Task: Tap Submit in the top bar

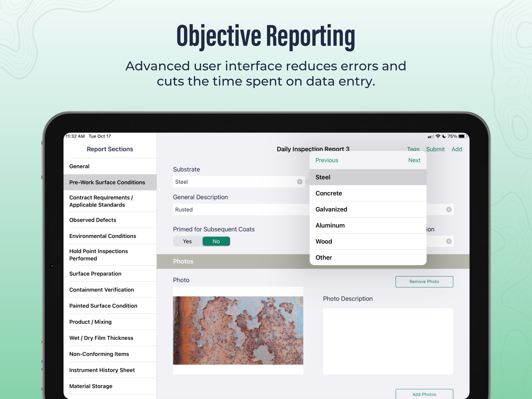Action: tap(435, 149)
